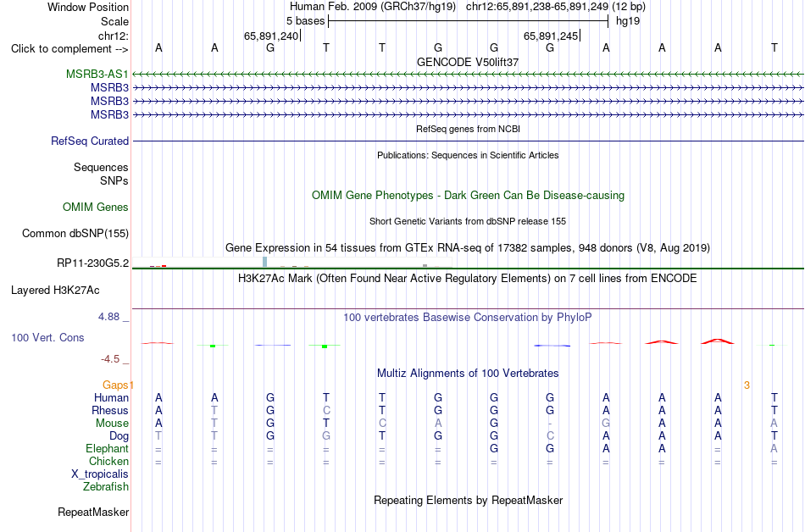Click the H3K27Ac Mark track title
Screen dimensions: 805x532
coord(468,279)
